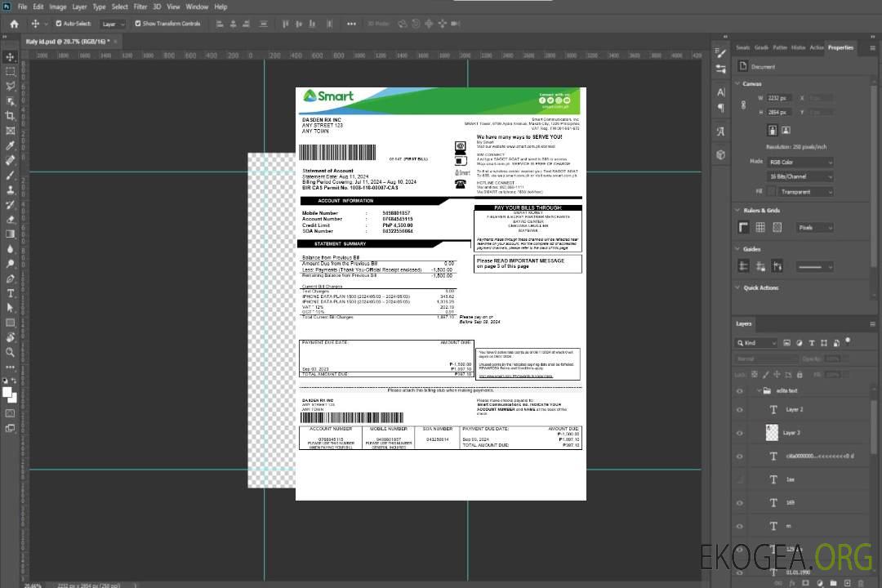Select the Layer 3 thumbnail
Viewport: 882px width, 588px height.
[773, 433]
